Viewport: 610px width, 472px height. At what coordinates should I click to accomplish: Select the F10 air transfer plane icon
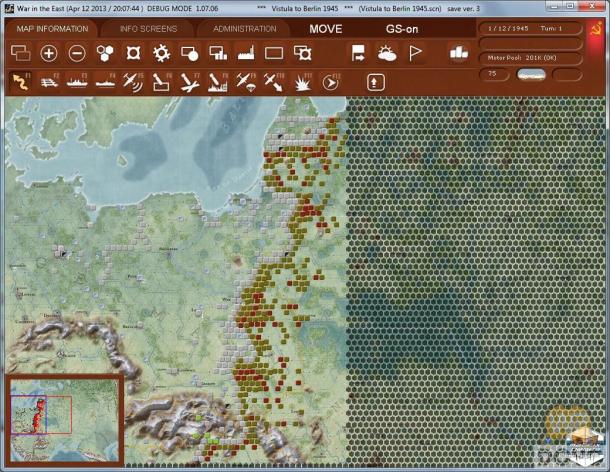[x=274, y=82]
